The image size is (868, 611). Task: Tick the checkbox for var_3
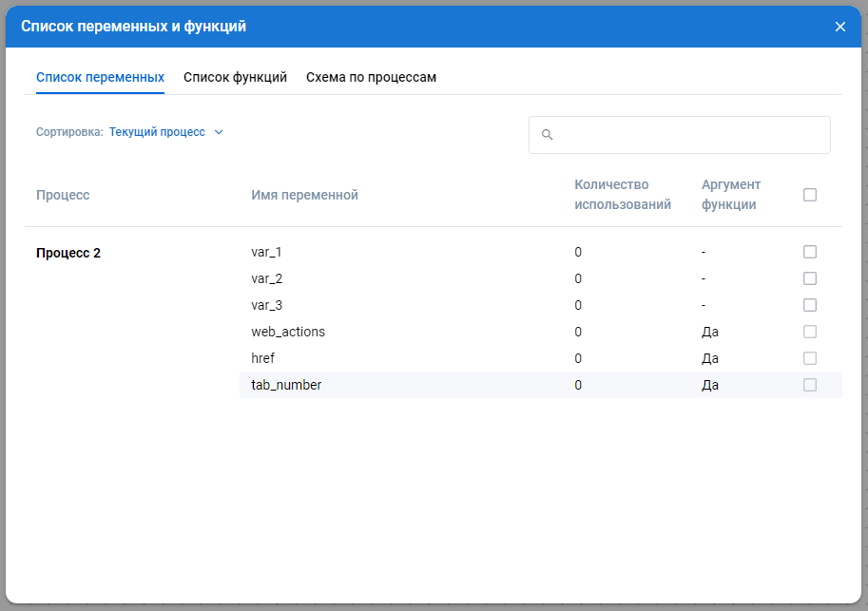tap(810, 305)
